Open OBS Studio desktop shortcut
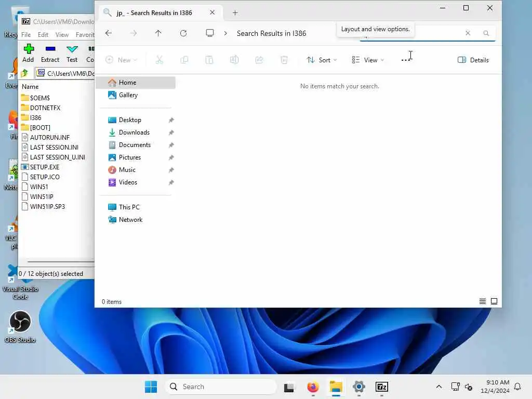The width and height of the screenshot is (532, 399). [x=20, y=326]
